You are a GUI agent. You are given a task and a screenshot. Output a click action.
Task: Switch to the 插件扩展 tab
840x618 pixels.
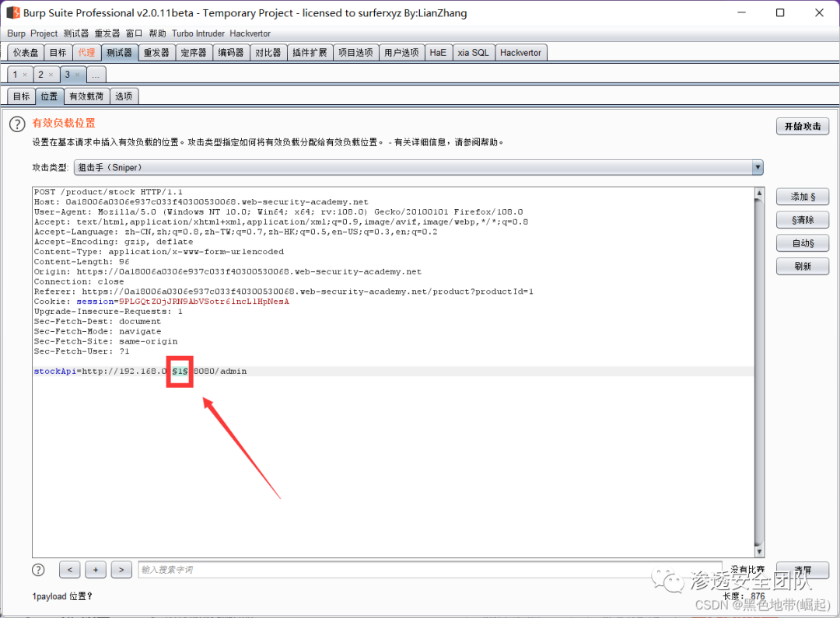click(310, 53)
